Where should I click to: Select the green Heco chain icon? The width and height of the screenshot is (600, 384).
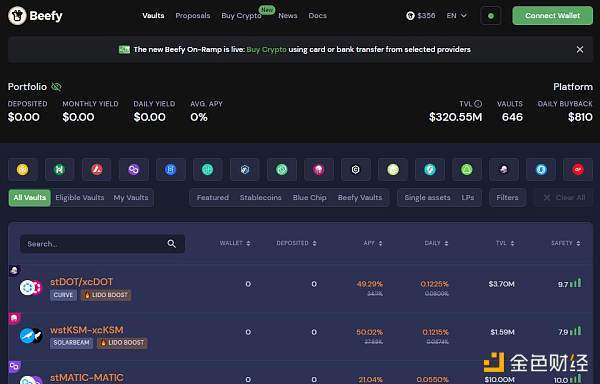coord(60,169)
